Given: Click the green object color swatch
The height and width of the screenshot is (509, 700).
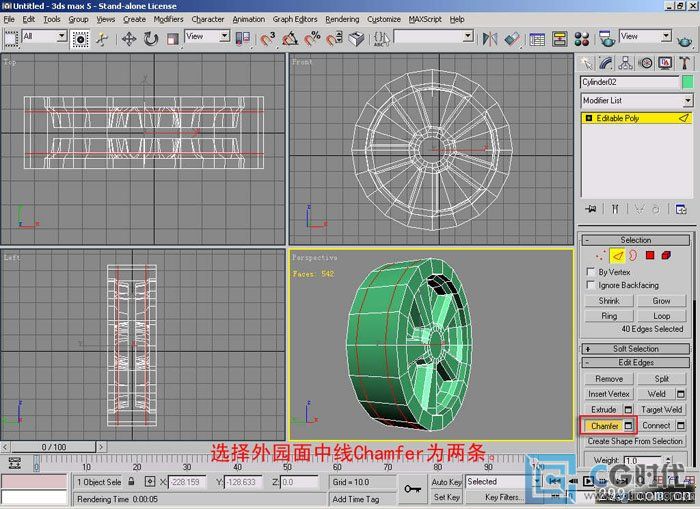Looking at the screenshot, I should (x=688, y=82).
